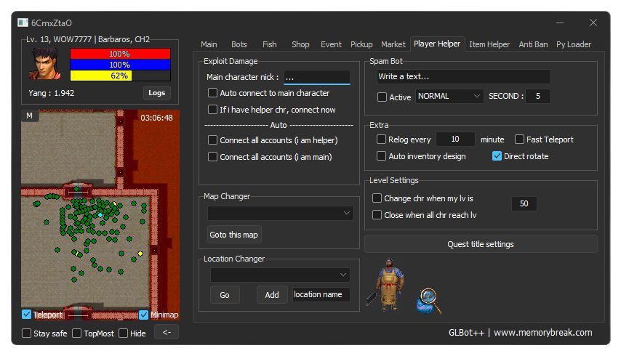Switch to the Shop tab
Screen dimensions: 621x364
[x=300, y=44]
